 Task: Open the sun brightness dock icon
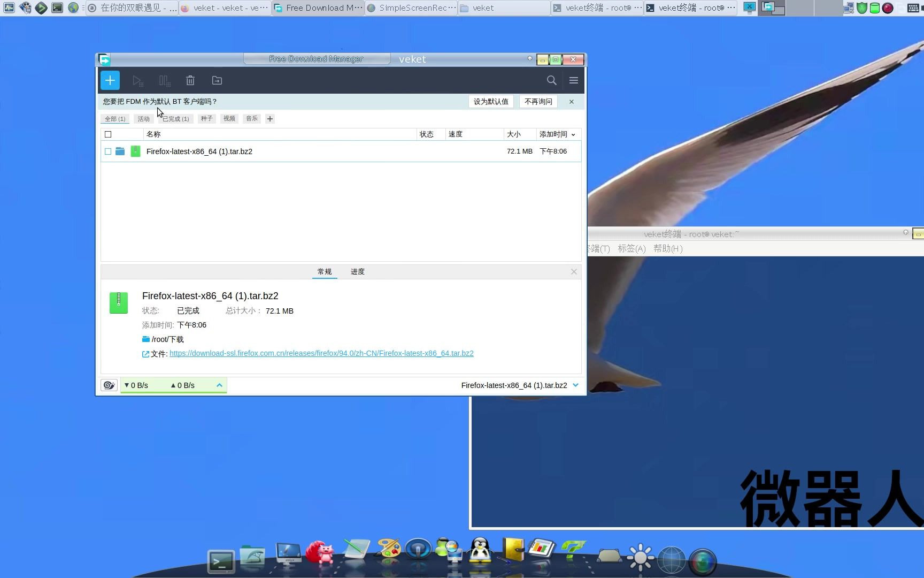click(640, 557)
